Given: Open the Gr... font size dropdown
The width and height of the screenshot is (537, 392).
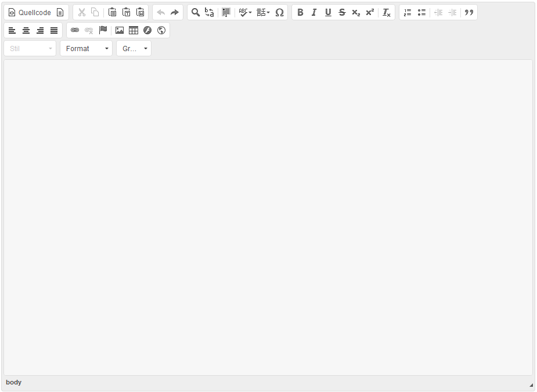Looking at the screenshot, I should [134, 48].
